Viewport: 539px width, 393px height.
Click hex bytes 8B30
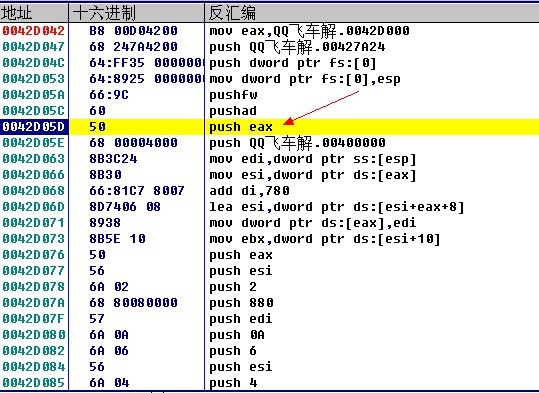click(x=105, y=175)
